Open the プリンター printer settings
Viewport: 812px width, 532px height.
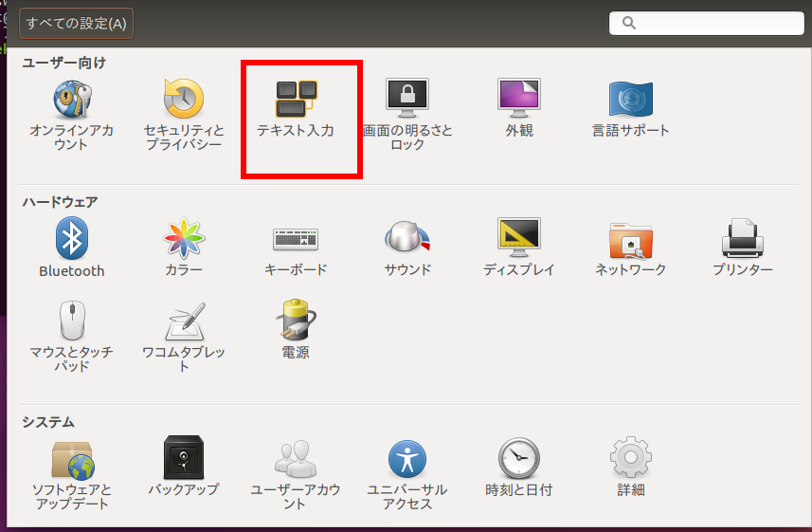743,248
